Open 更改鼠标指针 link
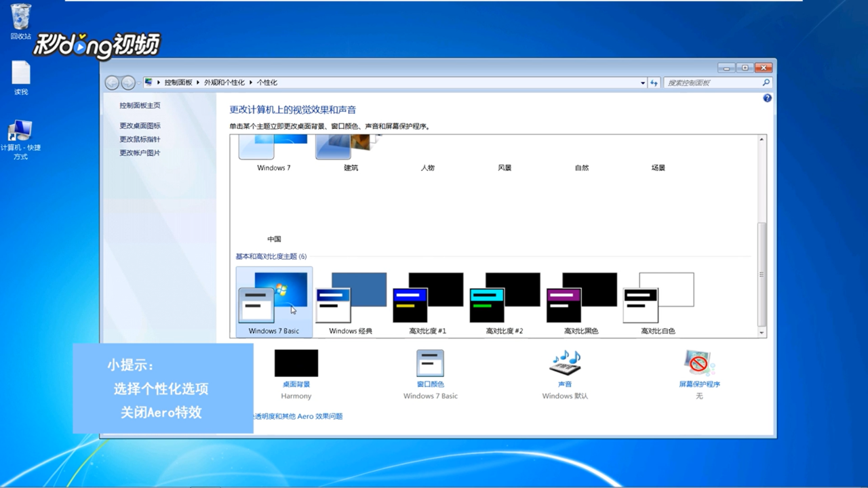Viewport: 868px width, 488px height. point(140,140)
